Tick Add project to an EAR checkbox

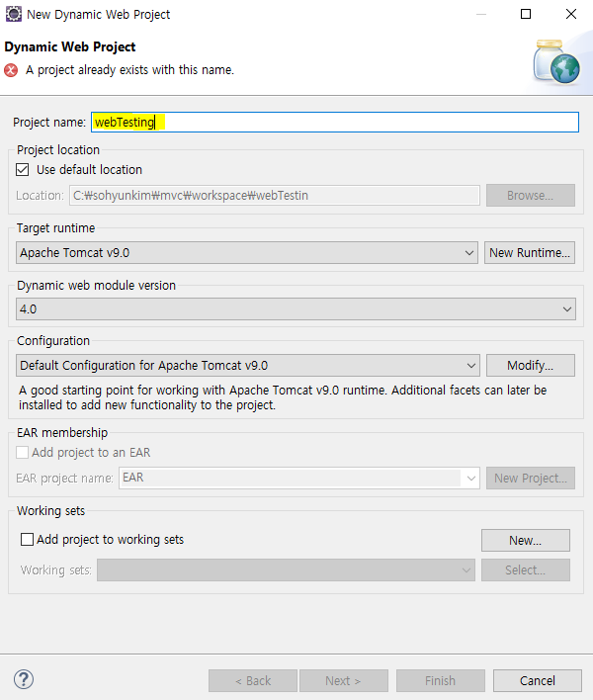[x=23, y=452]
